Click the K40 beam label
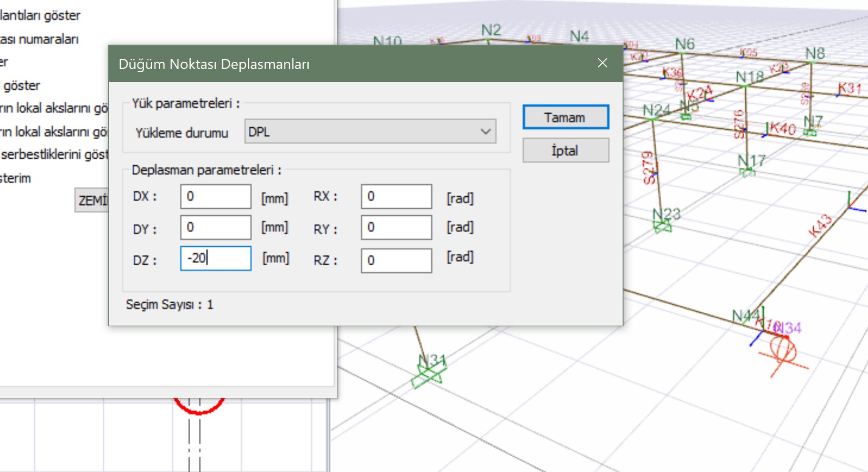Image resolution: width=868 pixels, height=472 pixels. [783, 128]
